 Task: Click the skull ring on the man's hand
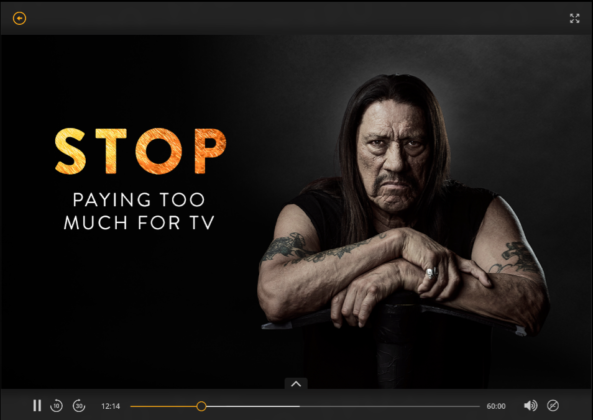pyautogui.click(x=431, y=272)
